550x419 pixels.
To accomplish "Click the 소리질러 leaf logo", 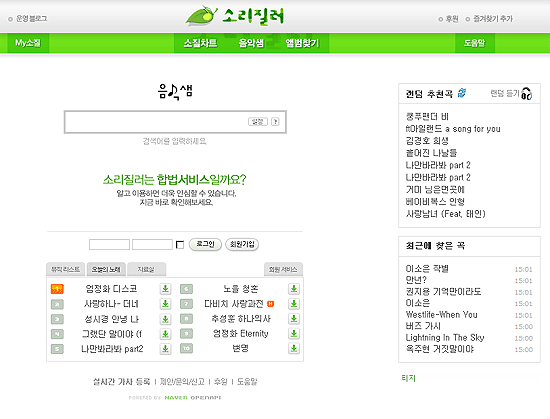I will coord(235,16).
